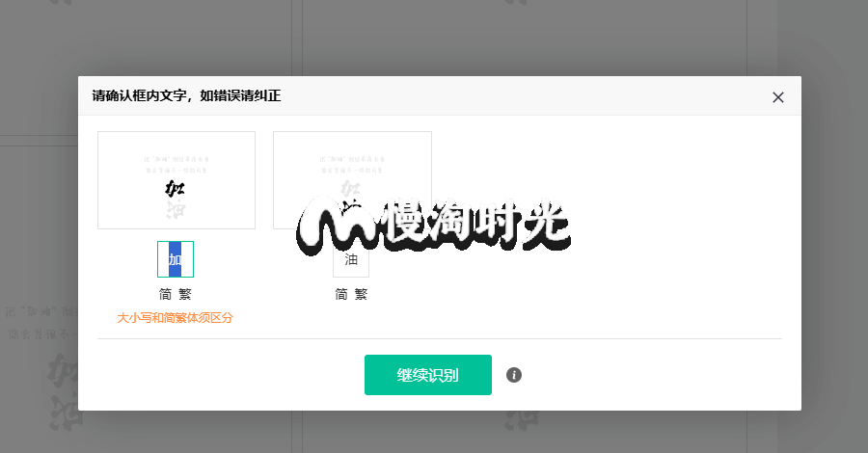Click the input box containing 油

pos(351,260)
